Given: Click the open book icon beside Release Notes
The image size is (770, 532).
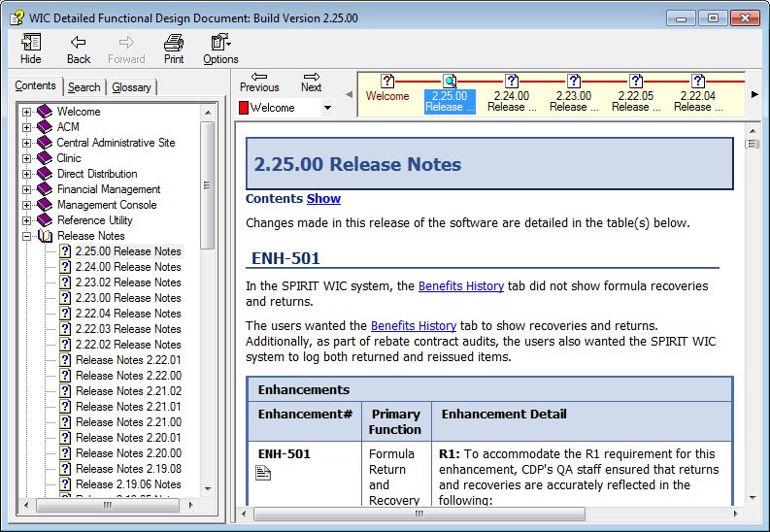Looking at the screenshot, I should [45, 236].
